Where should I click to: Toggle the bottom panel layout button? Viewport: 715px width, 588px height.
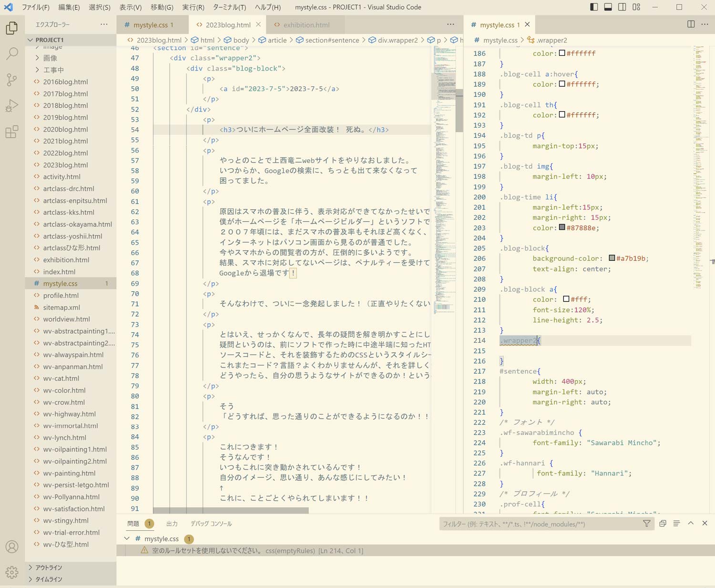(608, 7)
